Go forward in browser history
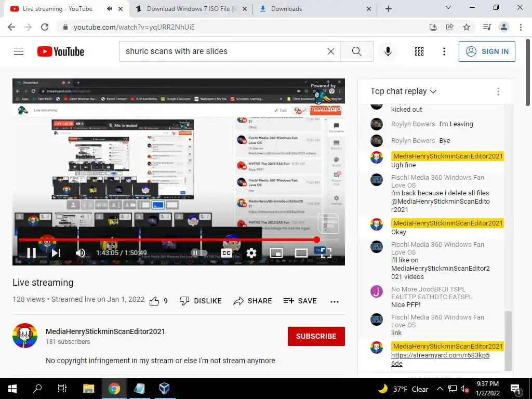This screenshot has height=399, width=532. pyautogui.click(x=28, y=27)
